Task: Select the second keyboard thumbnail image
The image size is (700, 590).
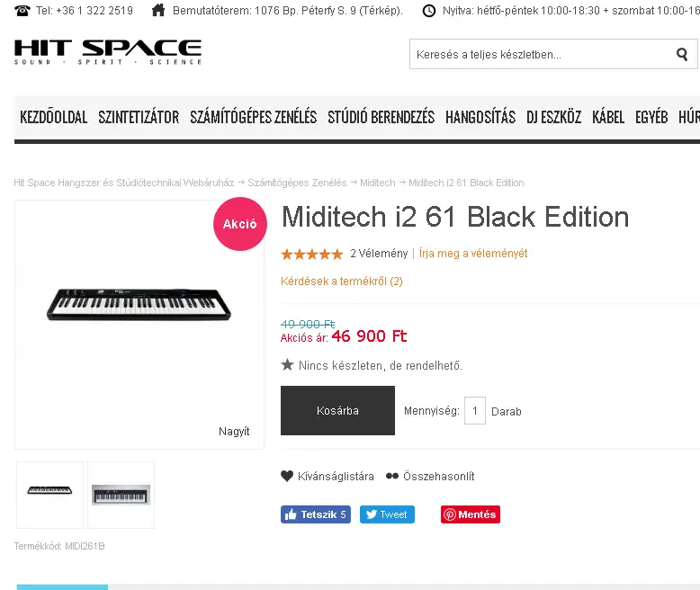Action: click(121, 495)
